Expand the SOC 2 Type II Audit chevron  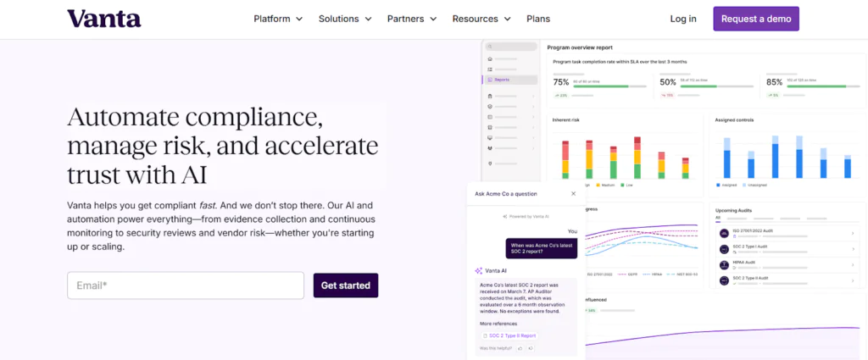(x=853, y=280)
